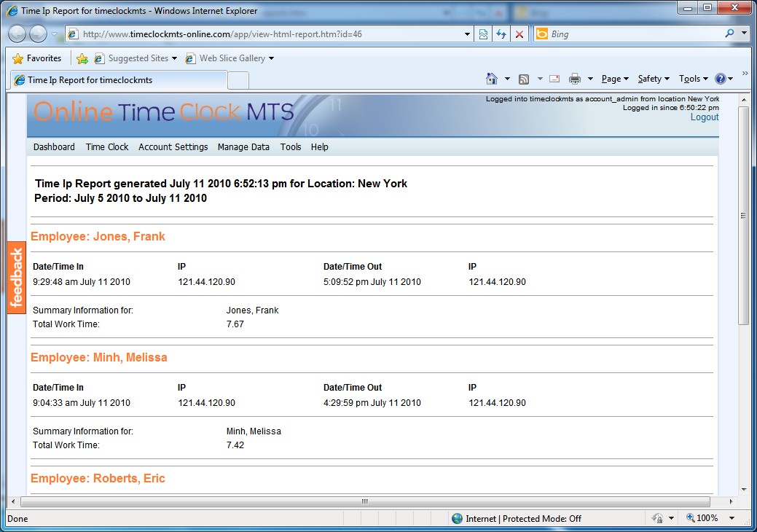Click the magnifier search icon

[729, 34]
